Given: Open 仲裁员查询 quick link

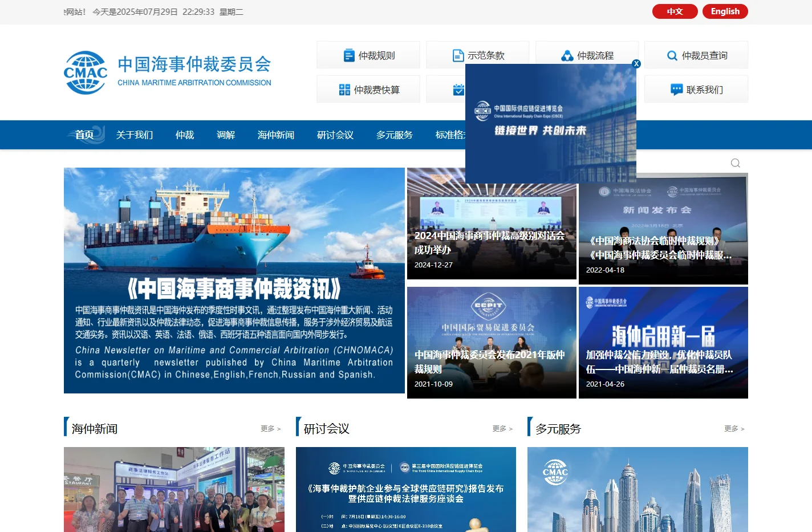Looking at the screenshot, I should [696, 55].
